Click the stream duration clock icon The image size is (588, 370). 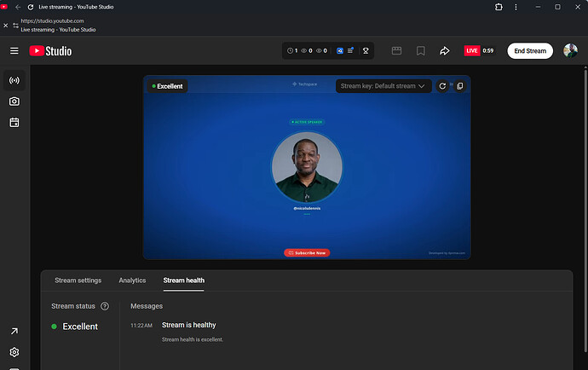(x=290, y=50)
